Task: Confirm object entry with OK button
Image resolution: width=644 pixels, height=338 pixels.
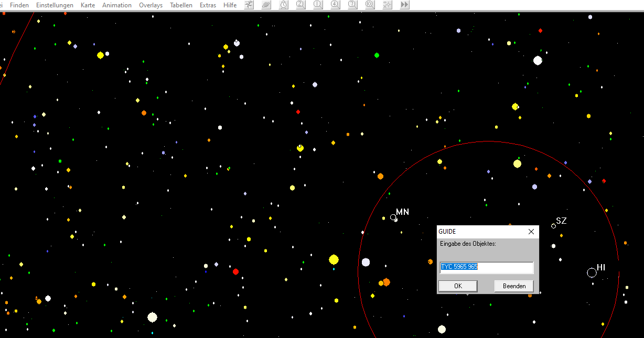Action: (458, 286)
